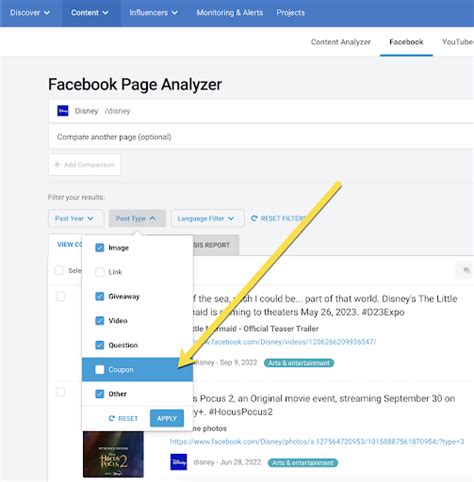Check the Coupon post type

click(x=100, y=369)
